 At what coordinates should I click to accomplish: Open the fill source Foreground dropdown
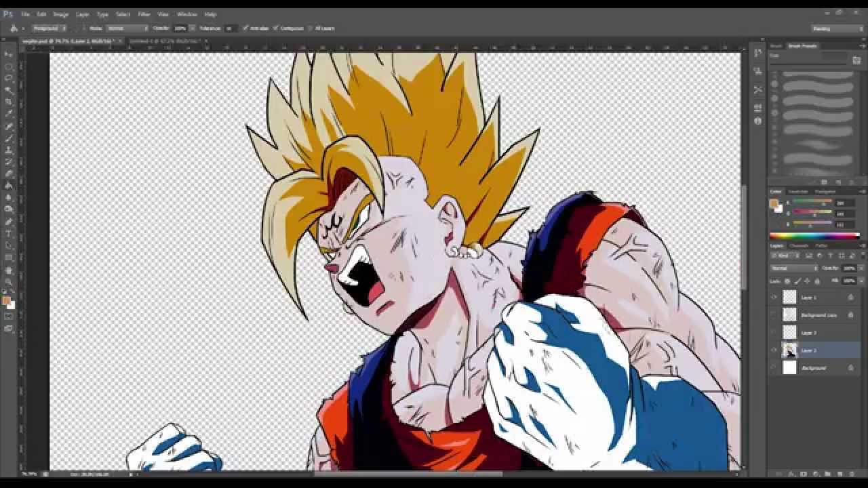(49, 28)
